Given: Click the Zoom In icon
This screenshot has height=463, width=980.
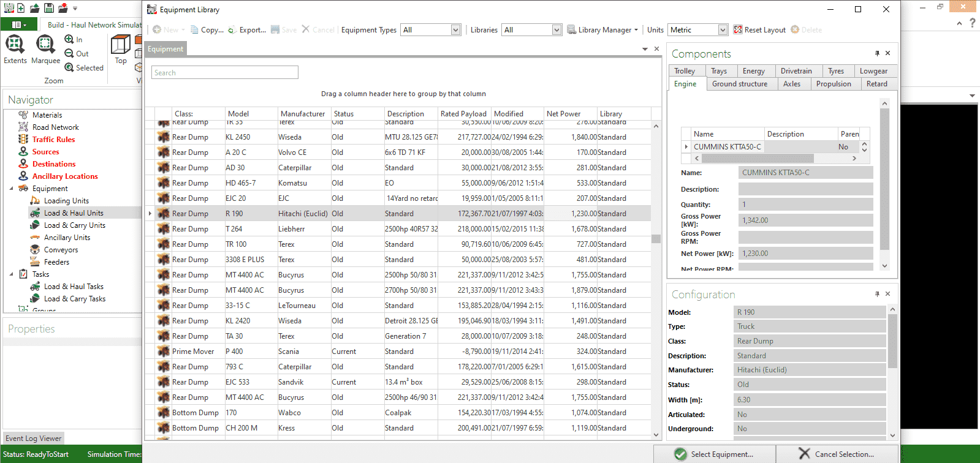Looking at the screenshot, I should (69, 39).
